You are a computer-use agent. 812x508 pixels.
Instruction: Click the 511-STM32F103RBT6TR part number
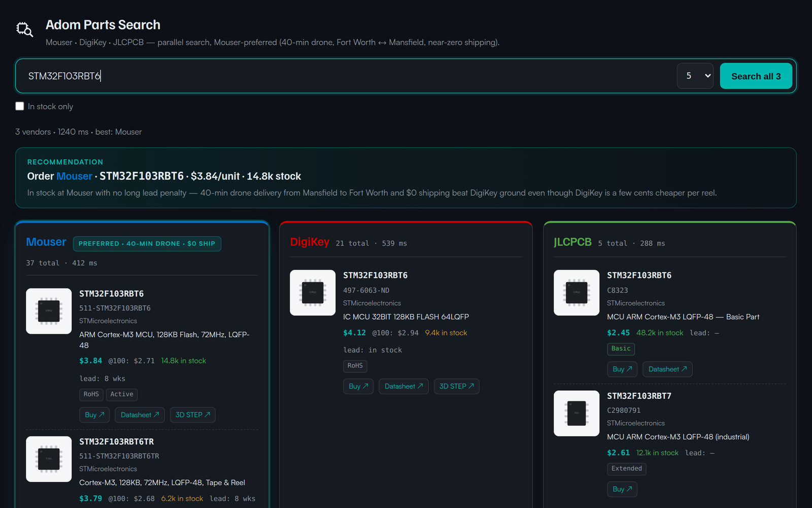pyautogui.click(x=119, y=456)
